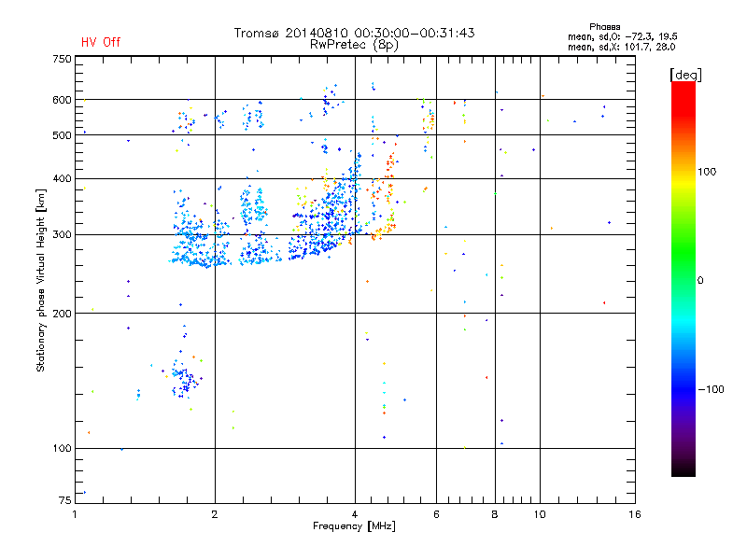Select 'mean, sd,O: -72.3, 19.5' text
This screenshot has width=747, height=560.
pos(622,36)
